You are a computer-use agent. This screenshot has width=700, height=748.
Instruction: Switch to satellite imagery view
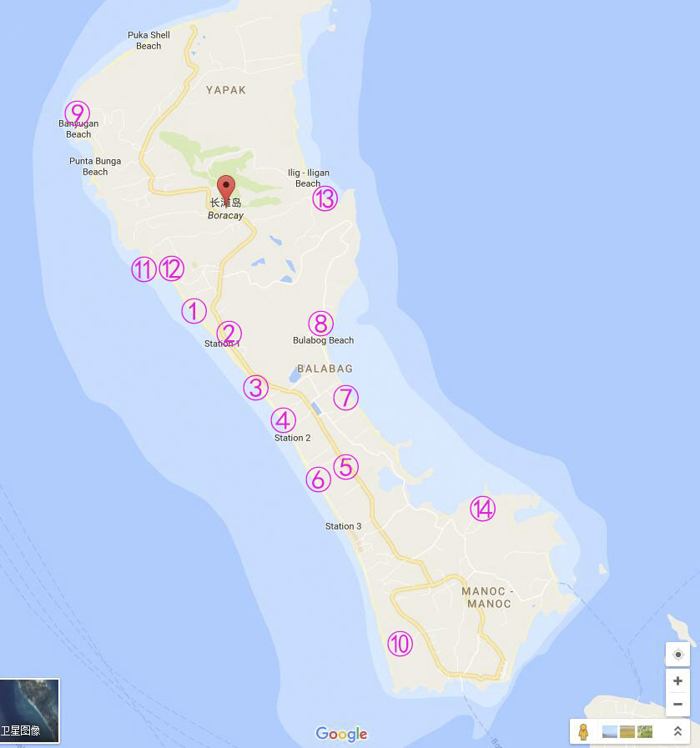pyautogui.click(x=30, y=711)
